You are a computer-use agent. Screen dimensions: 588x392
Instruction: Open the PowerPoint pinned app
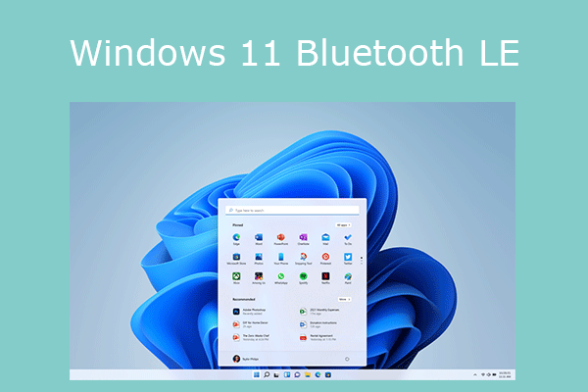pos(280,237)
